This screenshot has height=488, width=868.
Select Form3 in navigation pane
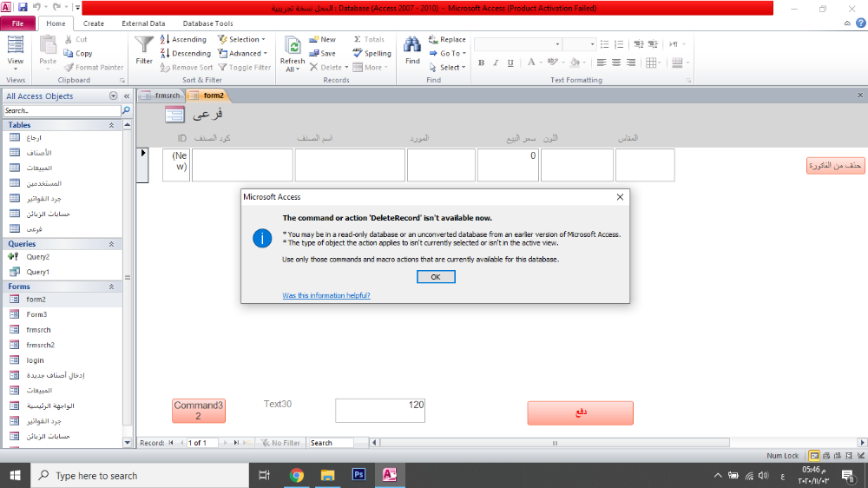click(x=36, y=314)
